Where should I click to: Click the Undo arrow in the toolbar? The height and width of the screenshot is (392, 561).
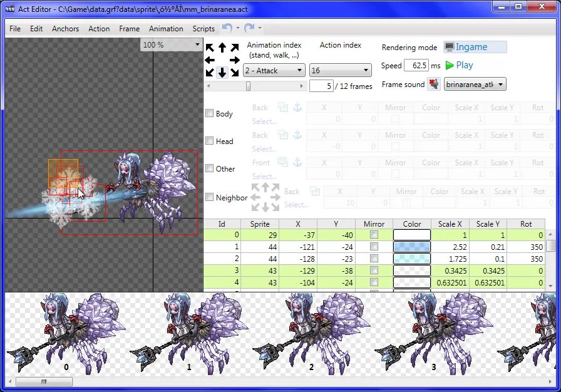pos(227,28)
